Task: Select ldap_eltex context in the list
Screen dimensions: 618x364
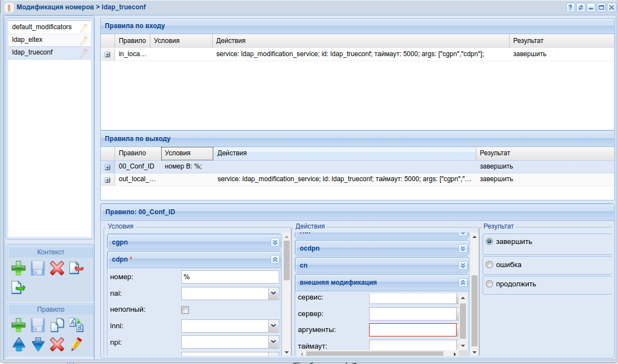Action: [x=28, y=40]
